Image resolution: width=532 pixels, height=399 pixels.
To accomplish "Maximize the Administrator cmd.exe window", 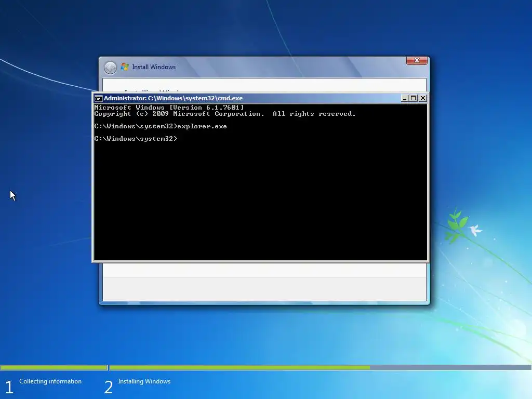I will (413, 98).
